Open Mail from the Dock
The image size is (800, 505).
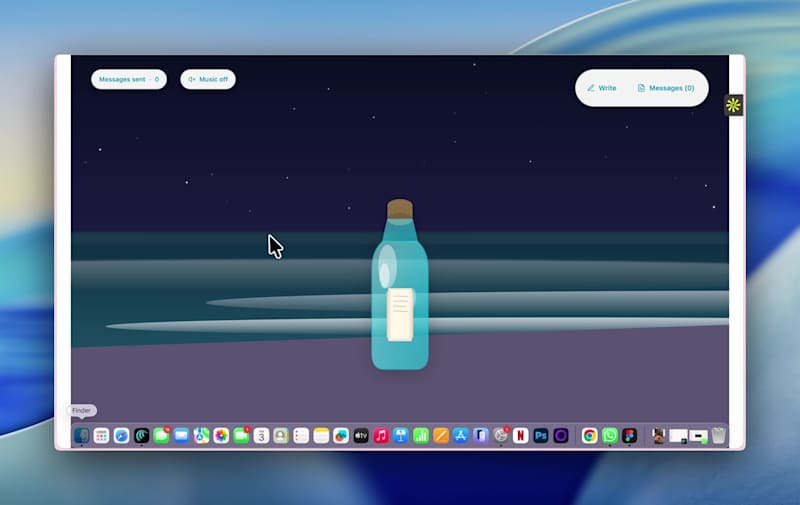pyautogui.click(x=181, y=436)
